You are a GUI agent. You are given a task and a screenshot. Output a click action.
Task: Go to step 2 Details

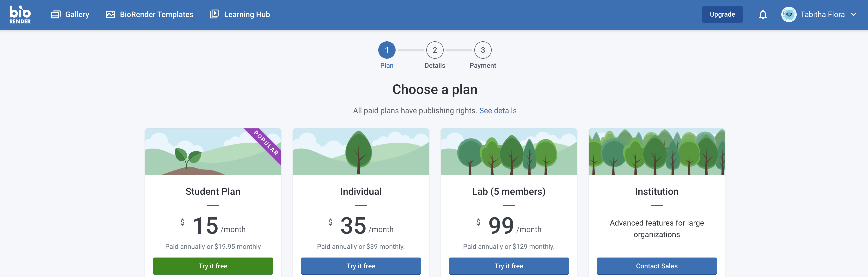pyautogui.click(x=435, y=50)
